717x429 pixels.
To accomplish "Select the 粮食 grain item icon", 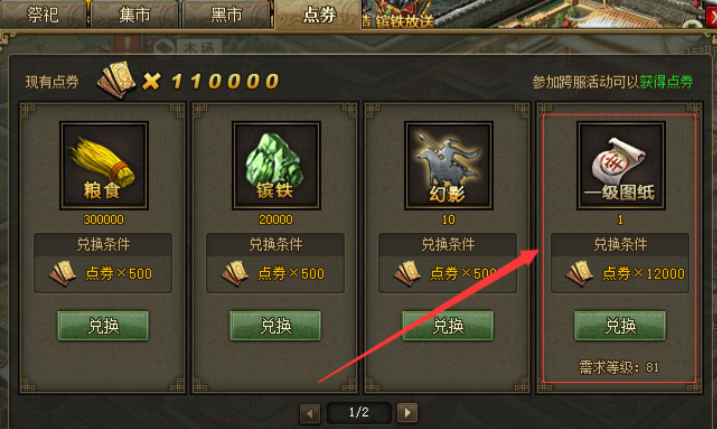I will 104,165.
